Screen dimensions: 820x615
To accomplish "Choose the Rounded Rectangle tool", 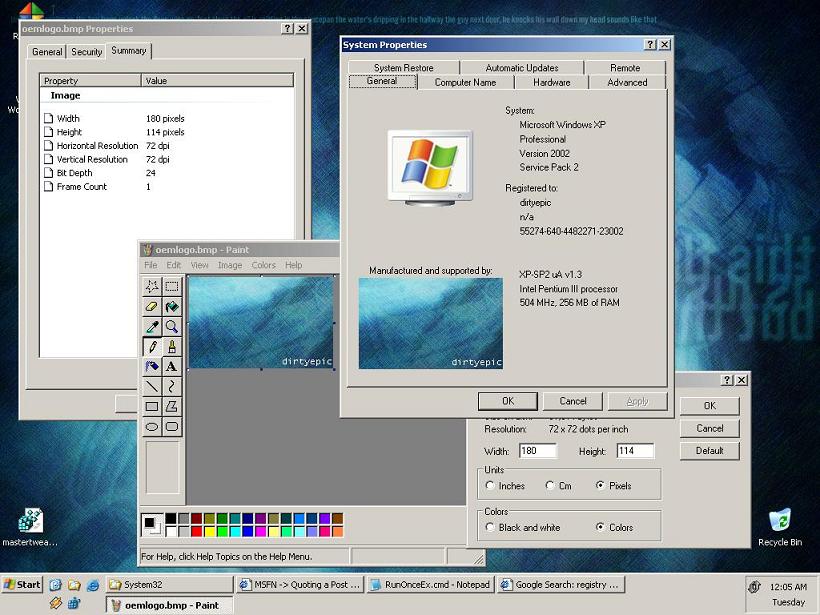I will tap(172, 426).
